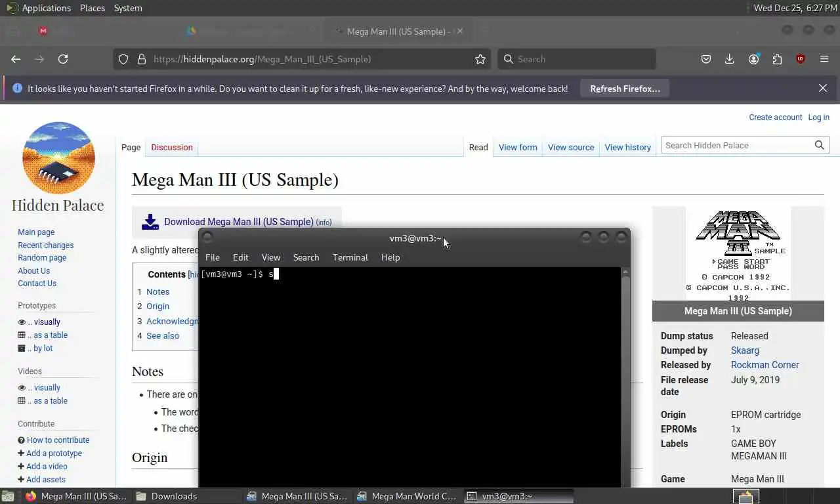Open Firefox downloads panel icon
The image size is (840, 504).
(729, 59)
